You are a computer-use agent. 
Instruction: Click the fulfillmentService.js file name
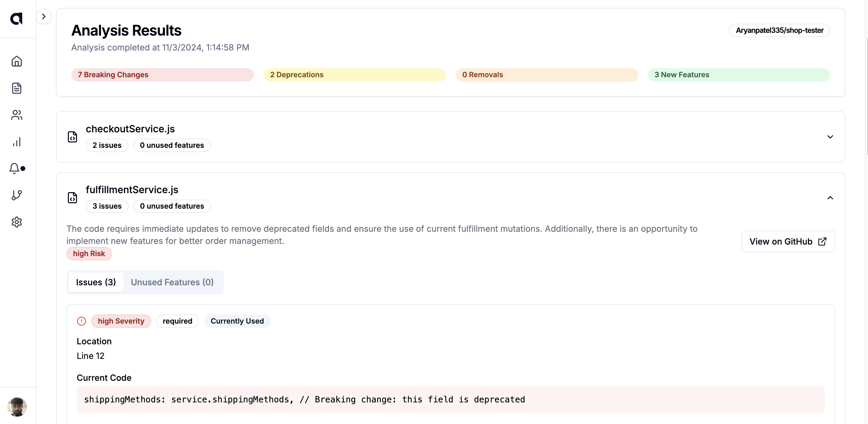(132, 189)
